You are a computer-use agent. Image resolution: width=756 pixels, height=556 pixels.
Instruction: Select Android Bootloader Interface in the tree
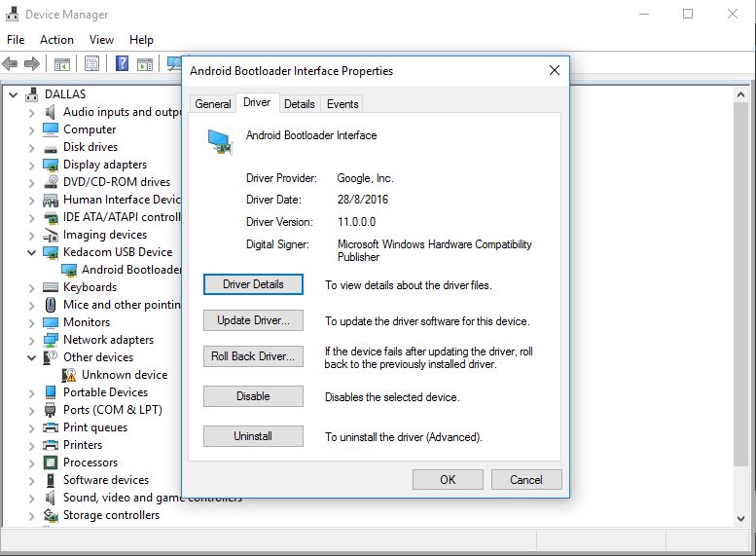point(130,270)
